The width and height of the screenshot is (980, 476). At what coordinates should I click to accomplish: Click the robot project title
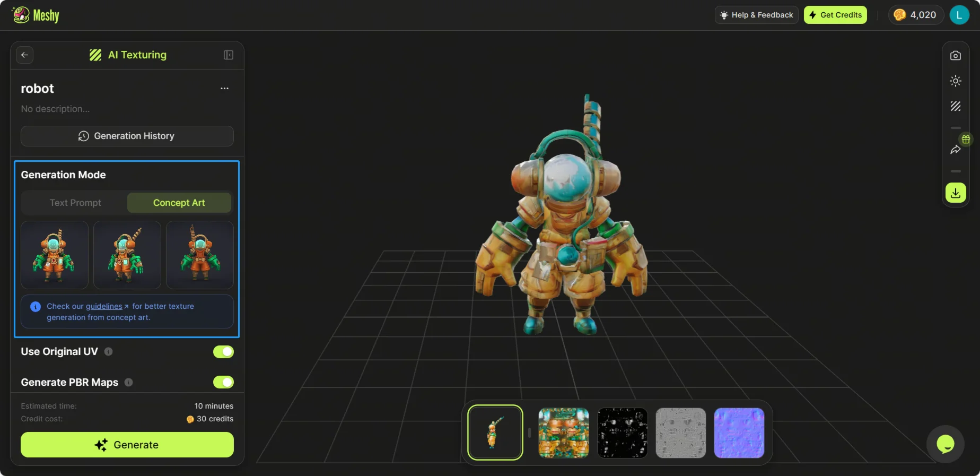tap(37, 89)
